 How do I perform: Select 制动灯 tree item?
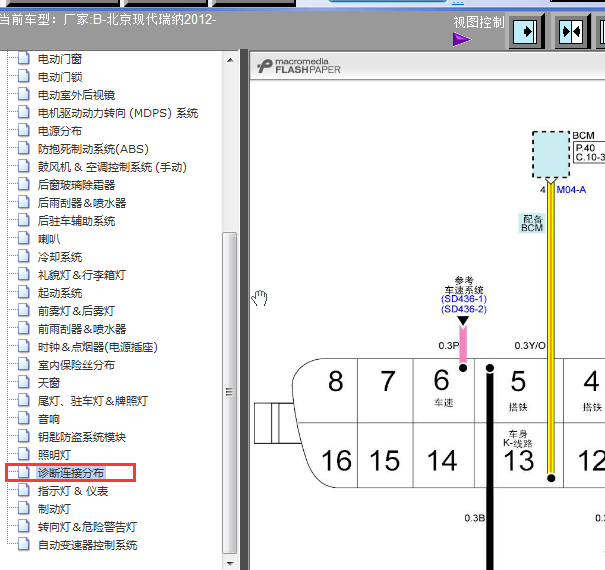pyautogui.click(x=54, y=509)
